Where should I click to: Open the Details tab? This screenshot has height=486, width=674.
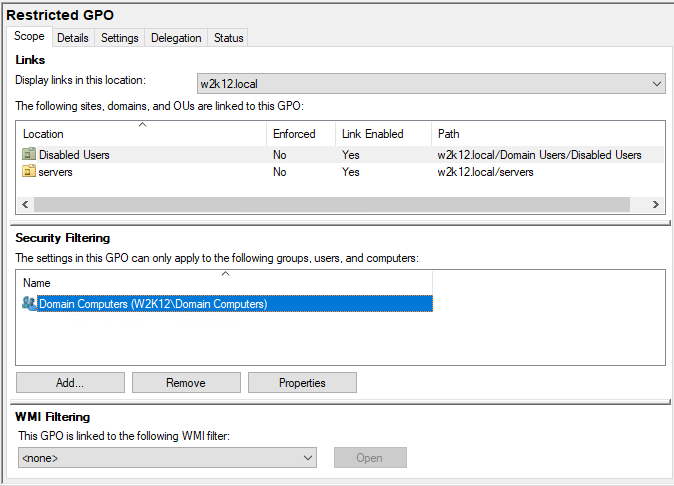tap(73, 38)
